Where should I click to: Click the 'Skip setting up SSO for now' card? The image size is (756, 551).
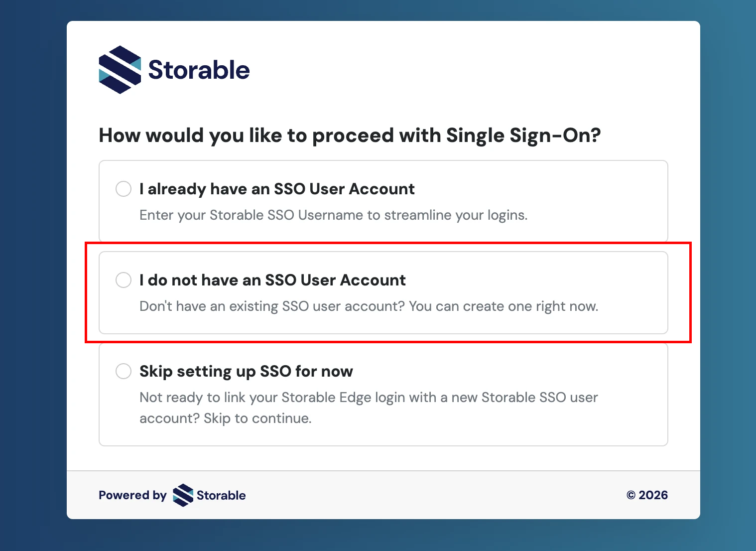click(383, 395)
